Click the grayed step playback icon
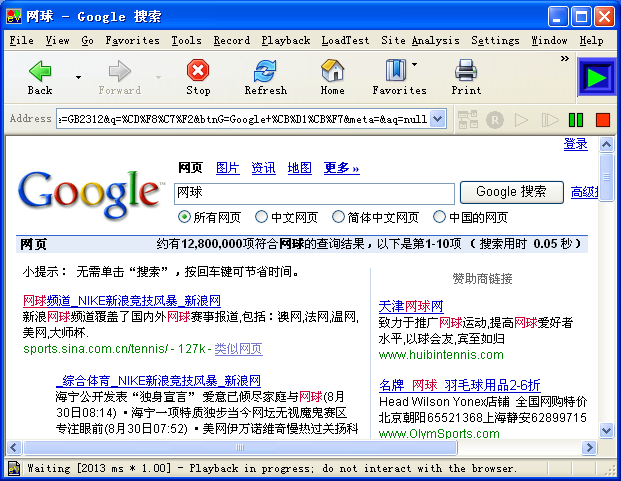 coord(550,120)
